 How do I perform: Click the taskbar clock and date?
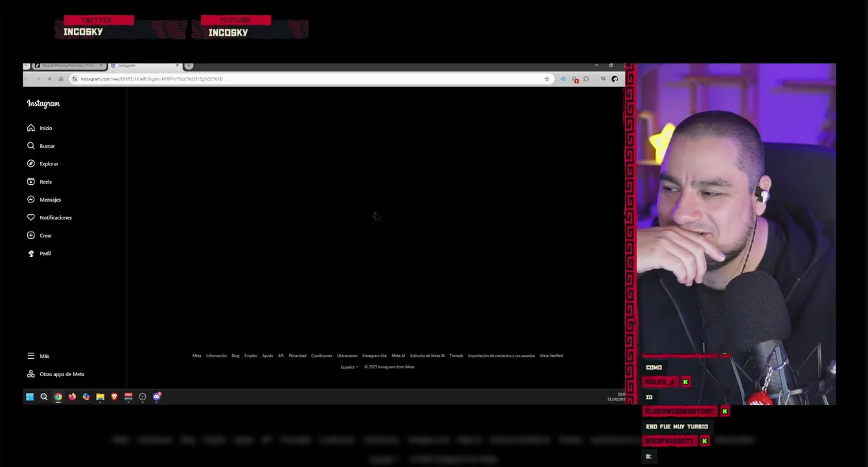(x=616, y=397)
